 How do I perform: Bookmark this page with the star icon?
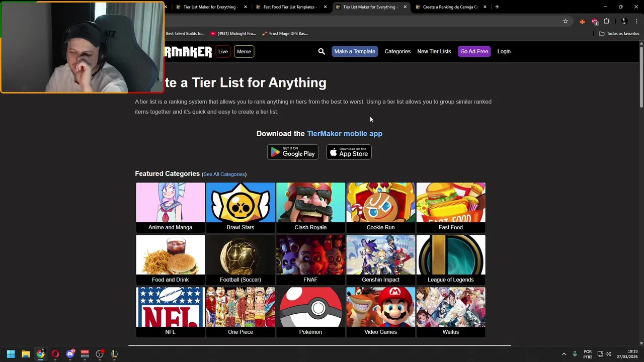coord(566,21)
